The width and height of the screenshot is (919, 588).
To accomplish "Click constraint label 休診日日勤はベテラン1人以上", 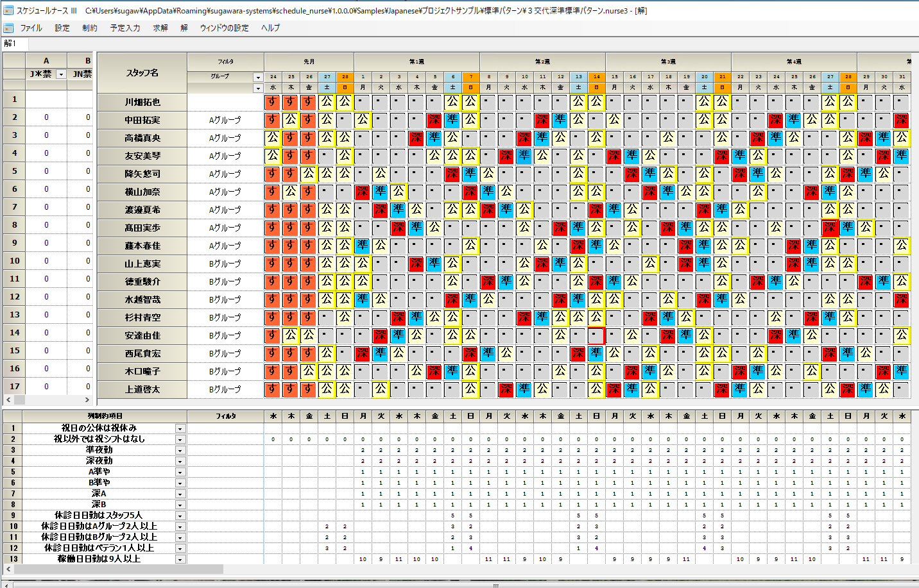I will [x=99, y=548].
